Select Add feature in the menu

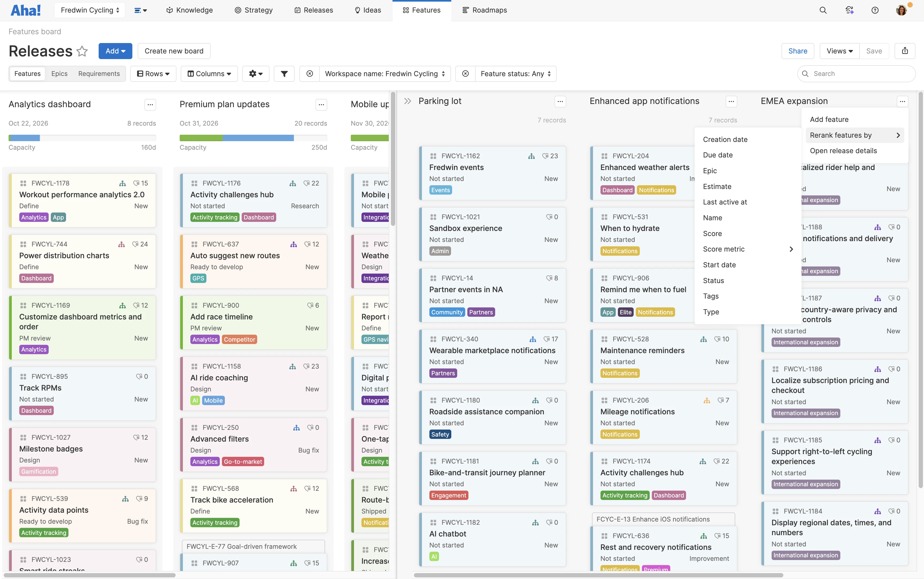coord(855,119)
